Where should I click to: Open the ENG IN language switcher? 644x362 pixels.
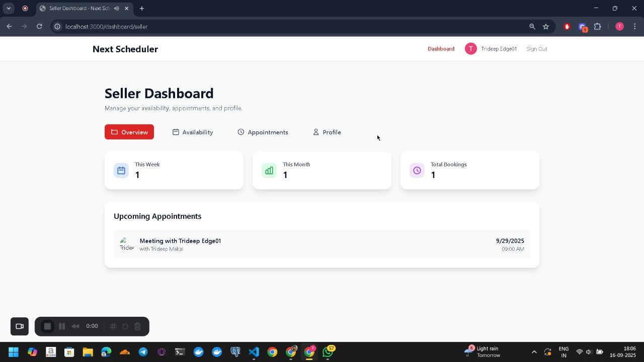[x=563, y=352]
